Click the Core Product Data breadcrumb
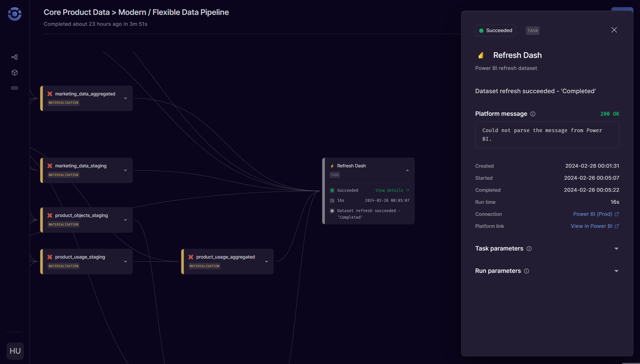This screenshot has width=640, height=364. click(76, 12)
